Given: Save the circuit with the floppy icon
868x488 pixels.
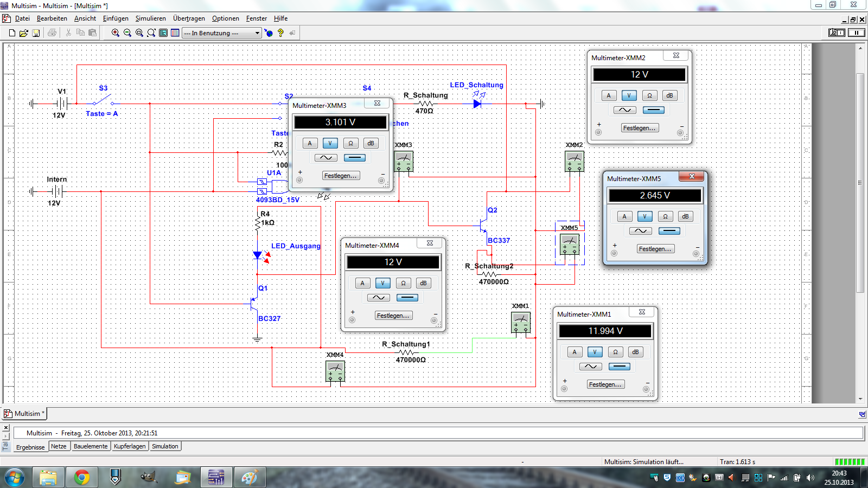Looking at the screenshot, I should click(x=36, y=33).
